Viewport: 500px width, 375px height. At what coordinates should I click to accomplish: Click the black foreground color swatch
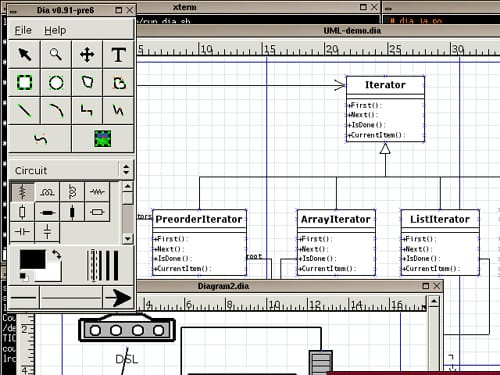click(32, 259)
